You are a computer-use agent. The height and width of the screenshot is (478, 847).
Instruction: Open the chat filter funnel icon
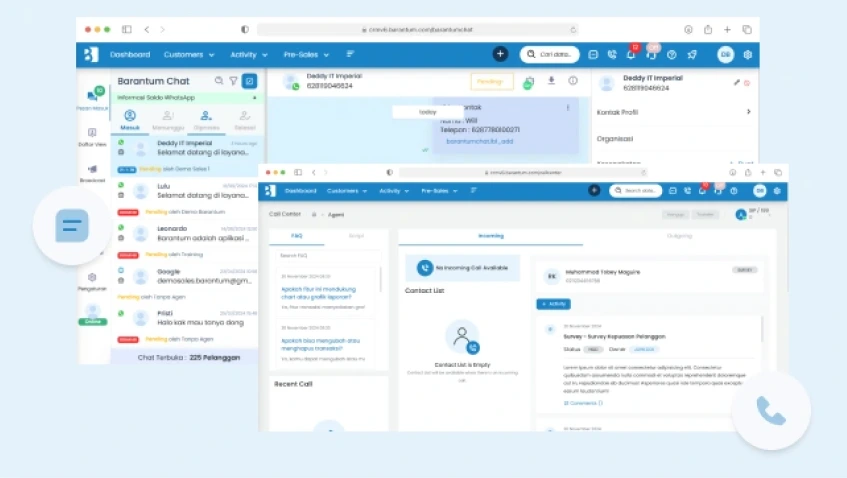(x=233, y=81)
